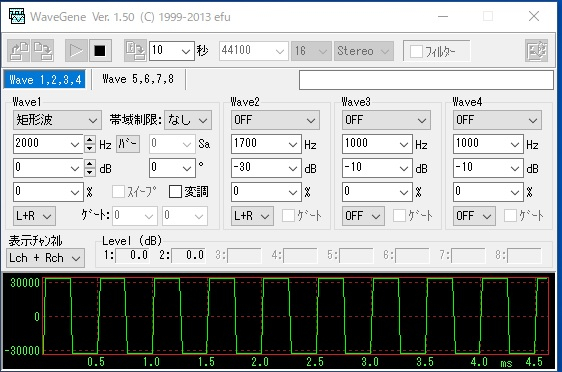Open Wave4 percent dropdown
The width and height of the screenshot is (562, 372).
515,192
